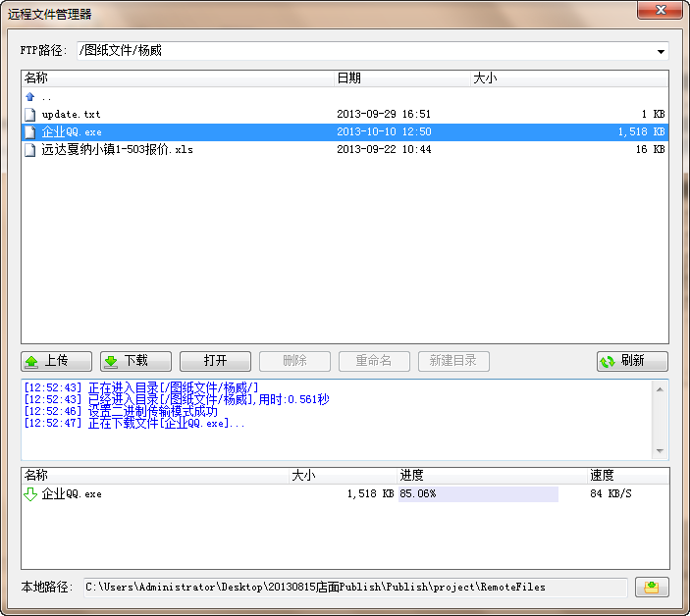Click the 84 KB/S speed value
The image size is (690, 616).
(x=610, y=493)
